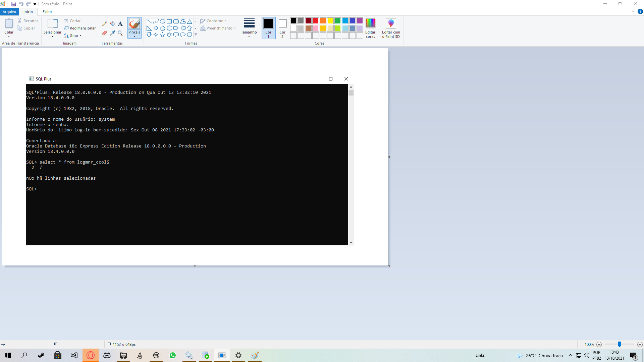Pick the right arrow shape
The image size is (644, 362).
[176, 28]
